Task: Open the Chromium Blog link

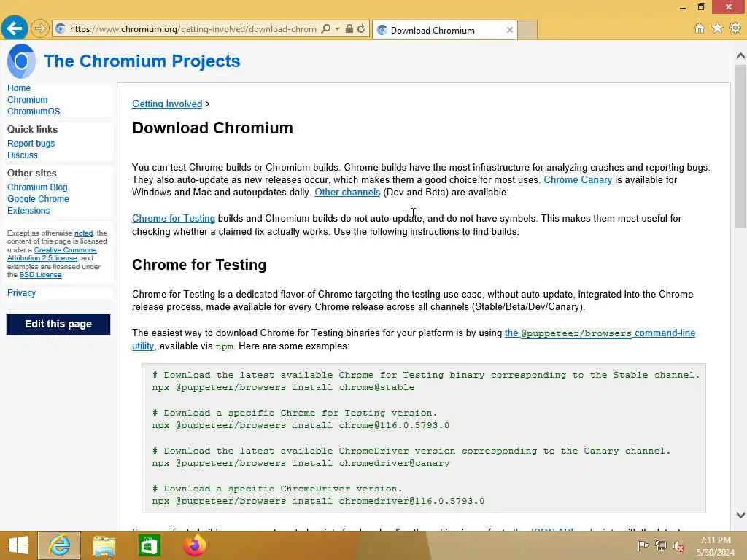Action: tap(37, 187)
